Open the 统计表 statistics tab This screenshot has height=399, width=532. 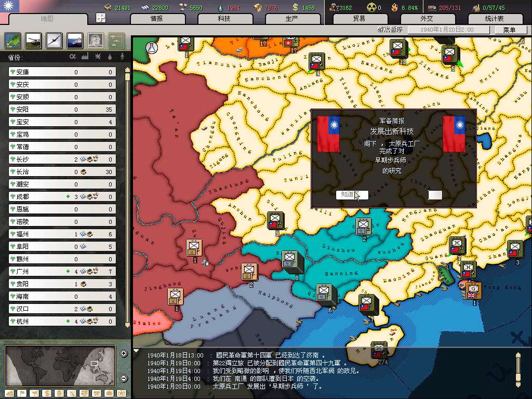click(x=495, y=19)
